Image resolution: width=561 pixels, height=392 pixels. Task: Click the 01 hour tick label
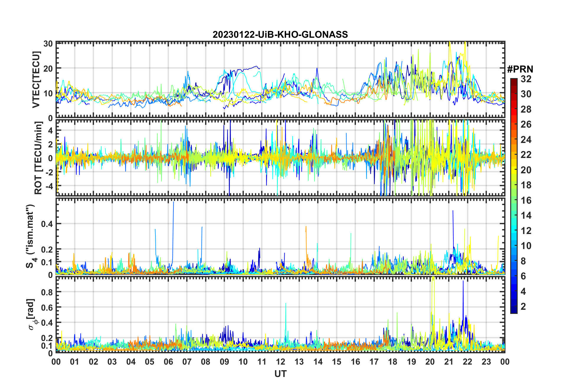coord(75,362)
